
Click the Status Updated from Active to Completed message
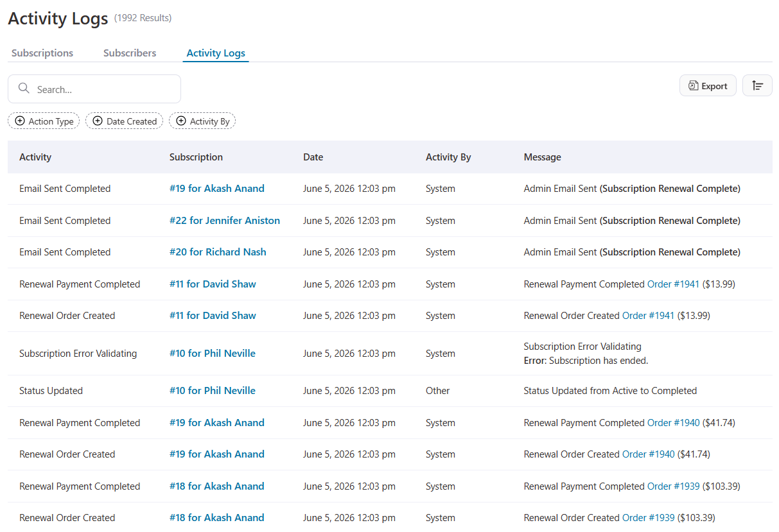tap(610, 391)
